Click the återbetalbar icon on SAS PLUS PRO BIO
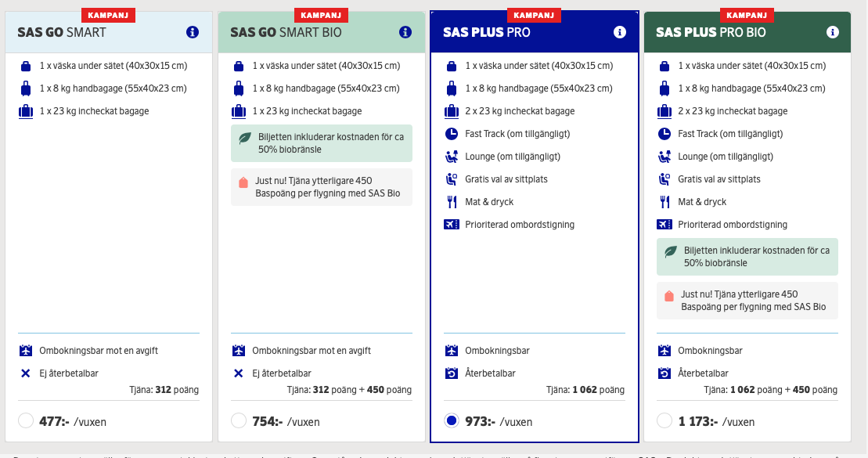The height and width of the screenshot is (458, 868). click(665, 373)
